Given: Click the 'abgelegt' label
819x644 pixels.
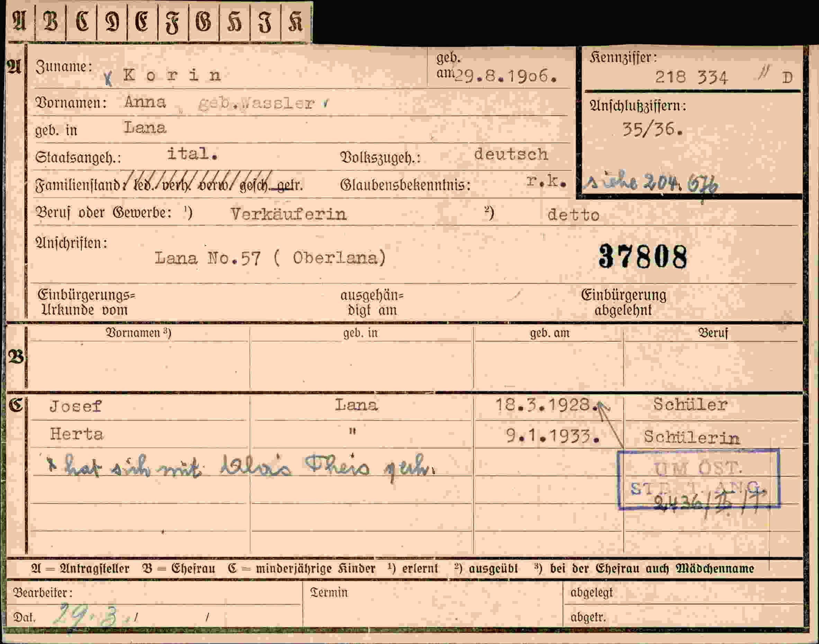Looking at the screenshot, I should [x=591, y=593].
